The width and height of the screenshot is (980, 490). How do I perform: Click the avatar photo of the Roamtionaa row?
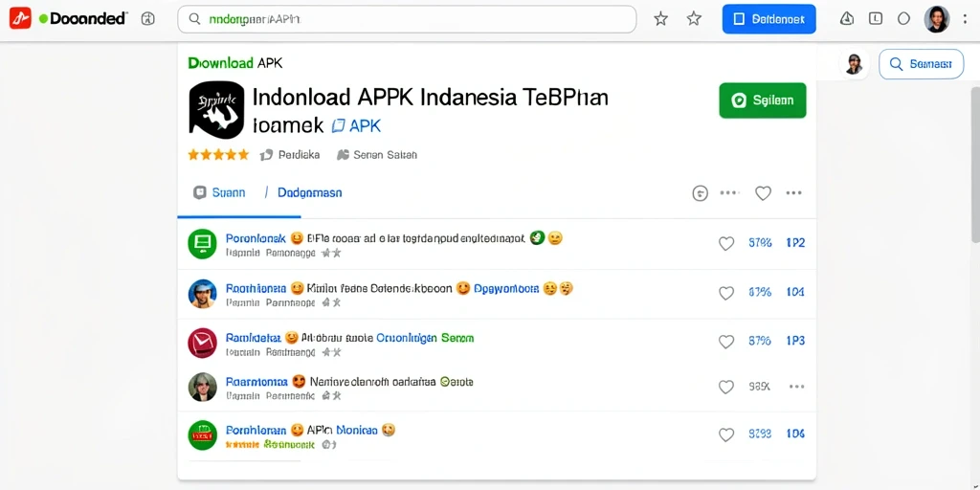pyautogui.click(x=202, y=387)
